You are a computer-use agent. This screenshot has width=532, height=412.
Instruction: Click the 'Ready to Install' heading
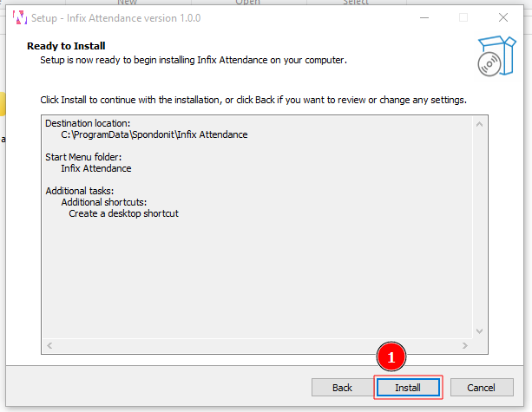click(66, 46)
